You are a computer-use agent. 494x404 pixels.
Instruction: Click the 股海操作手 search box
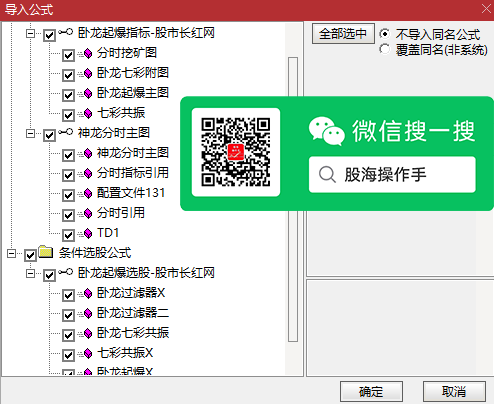pos(392,174)
